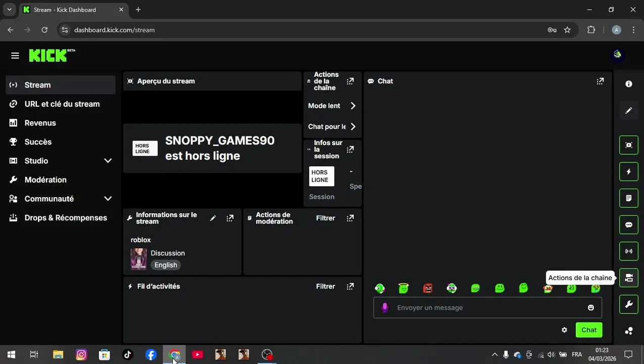Filter the Actions de modération panel

(325, 218)
